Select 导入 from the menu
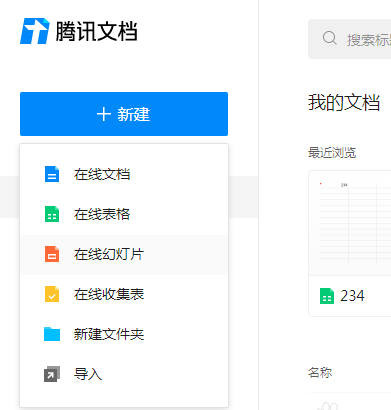The height and width of the screenshot is (410, 391). click(124, 374)
